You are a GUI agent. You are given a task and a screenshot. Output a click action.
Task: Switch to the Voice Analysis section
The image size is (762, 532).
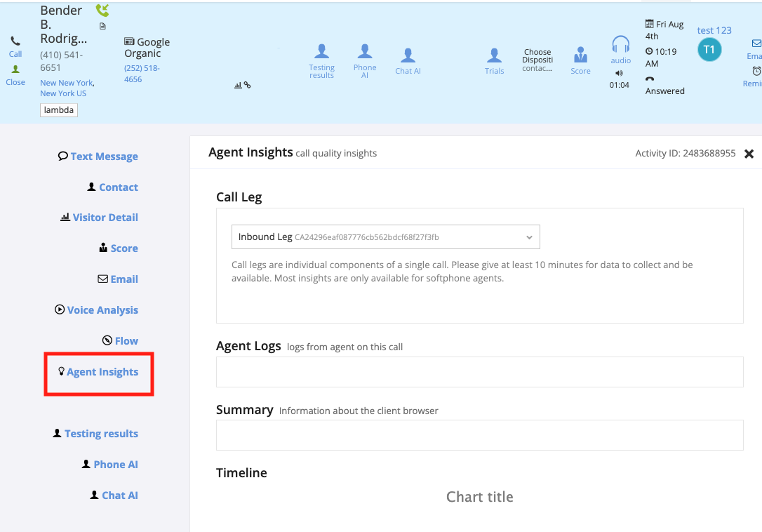click(103, 310)
